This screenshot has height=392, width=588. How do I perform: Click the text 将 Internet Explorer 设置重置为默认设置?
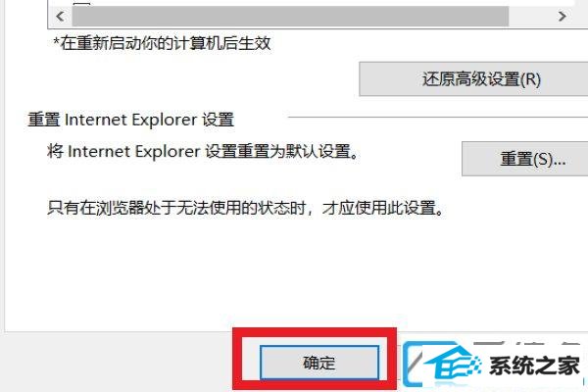(x=203, y=152)
